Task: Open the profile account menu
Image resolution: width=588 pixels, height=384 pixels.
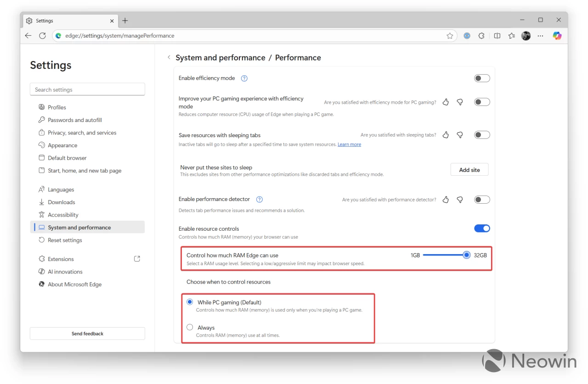Action: [526, 35]
